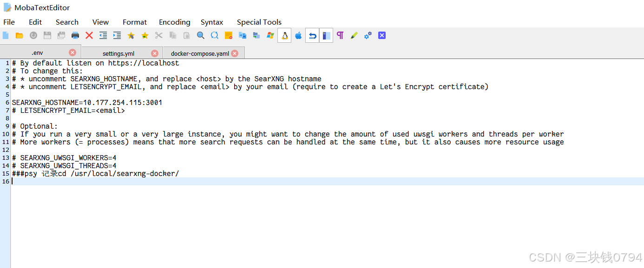Close the settings.yml tab
644x268 pixels.
coord(155,53)
